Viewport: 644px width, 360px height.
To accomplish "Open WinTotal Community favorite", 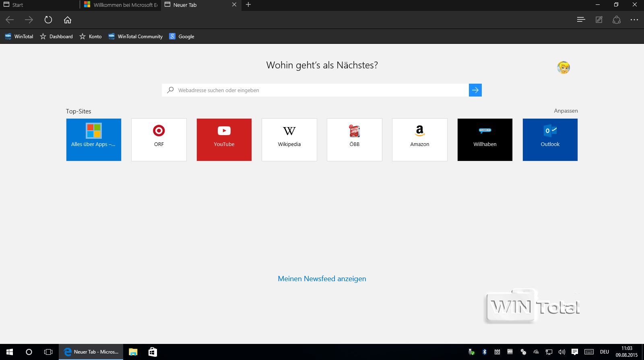I will [x=136, y=36].
